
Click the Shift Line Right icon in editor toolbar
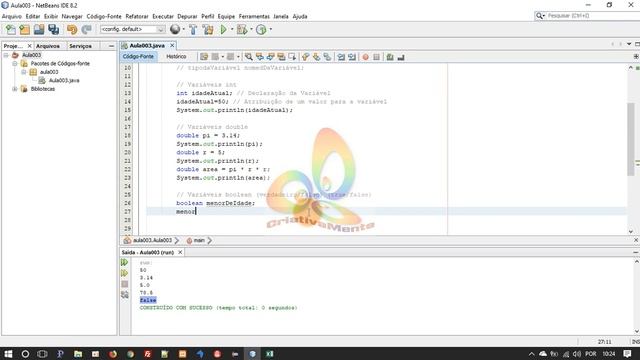[352, 57]
